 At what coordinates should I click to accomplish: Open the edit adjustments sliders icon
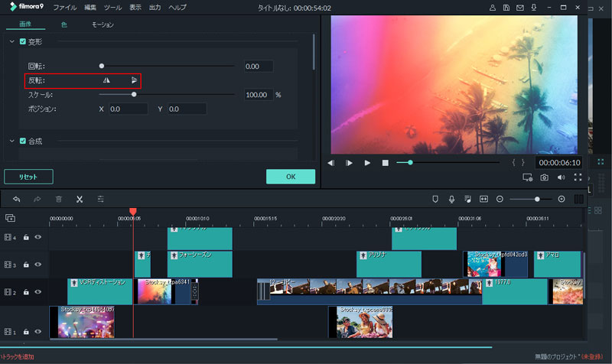[x=100, y=200]
